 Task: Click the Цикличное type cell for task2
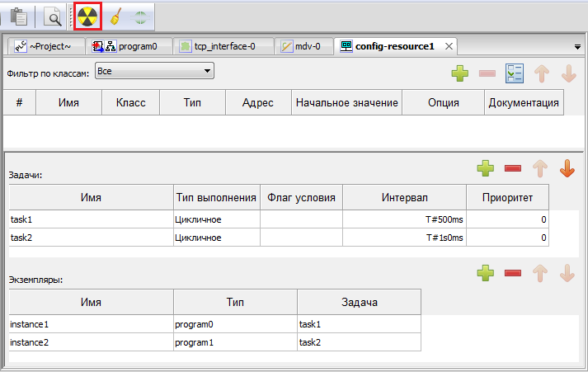(216, 238)
